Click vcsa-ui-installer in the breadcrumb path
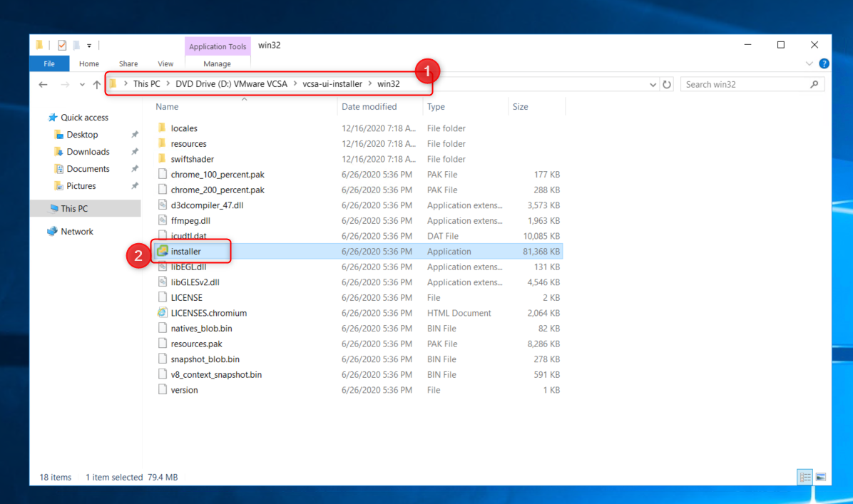This screenshot has width=853, height=504. tap(332, 84)
